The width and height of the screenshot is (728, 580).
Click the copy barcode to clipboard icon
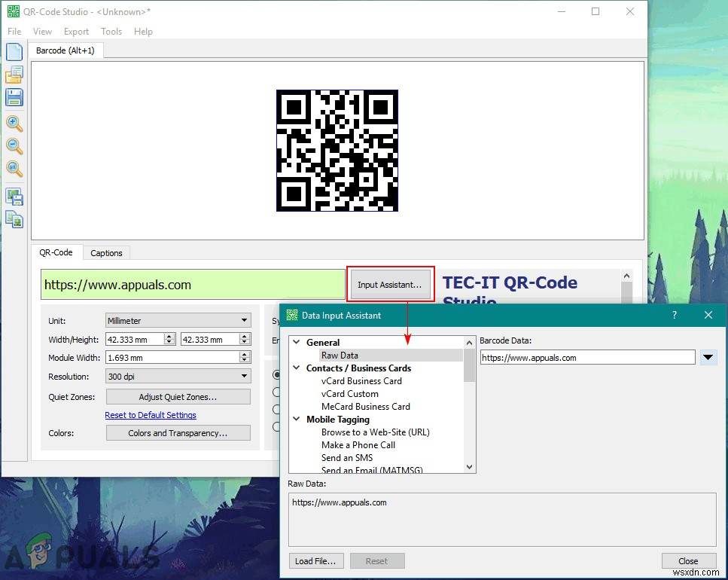point(14,219)
